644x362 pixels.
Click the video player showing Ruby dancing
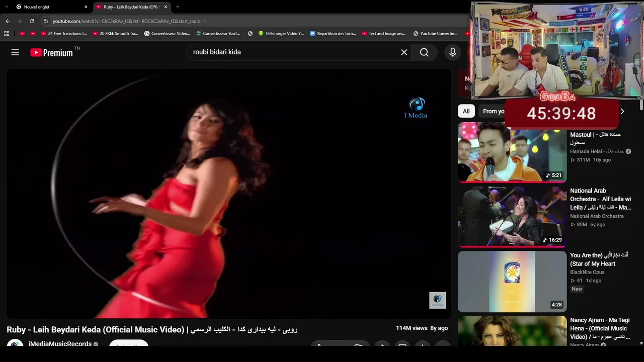pyautogui.click(x=229, y=194)
